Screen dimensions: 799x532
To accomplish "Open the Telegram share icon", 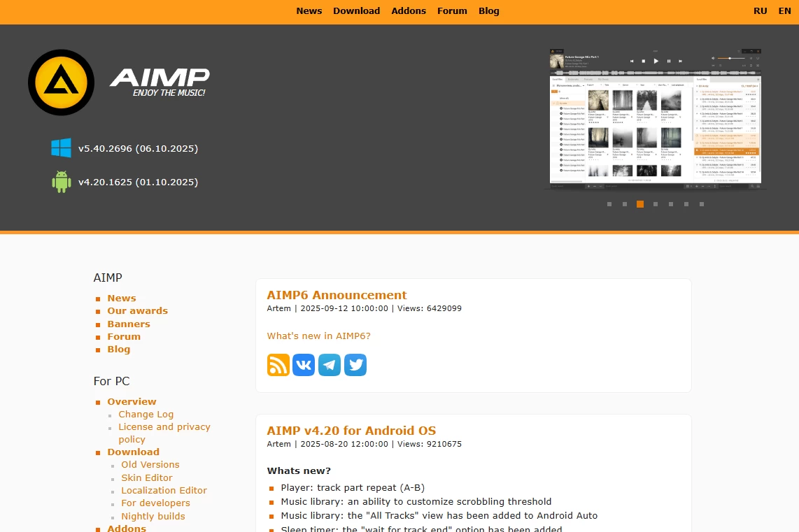I will tap(330, 365).
